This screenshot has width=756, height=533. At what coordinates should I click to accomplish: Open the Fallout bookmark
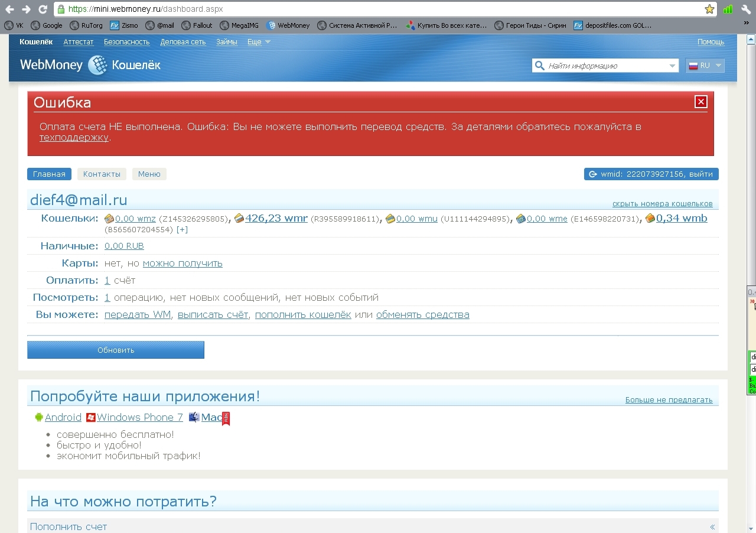197,25
